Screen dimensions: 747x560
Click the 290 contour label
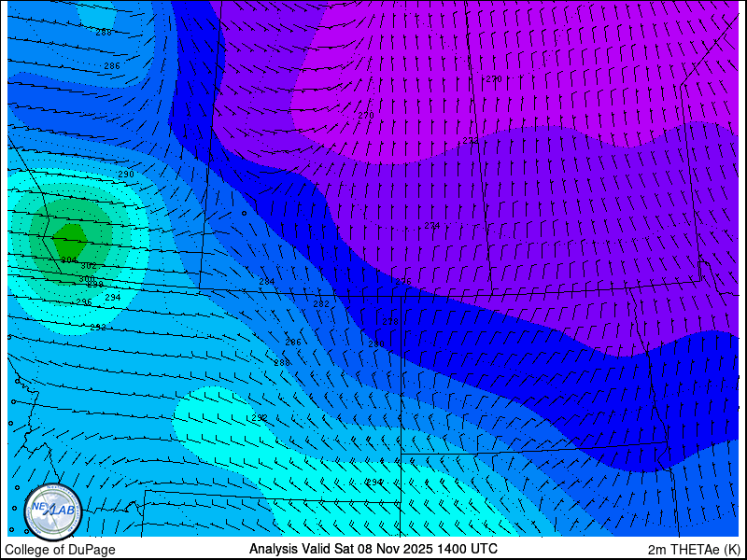tap(126, 175)
